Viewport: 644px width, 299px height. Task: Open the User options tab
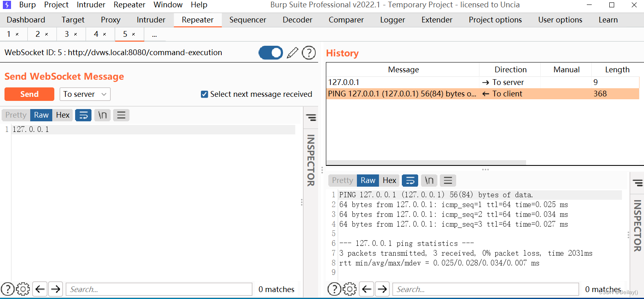tap(560, 20)
